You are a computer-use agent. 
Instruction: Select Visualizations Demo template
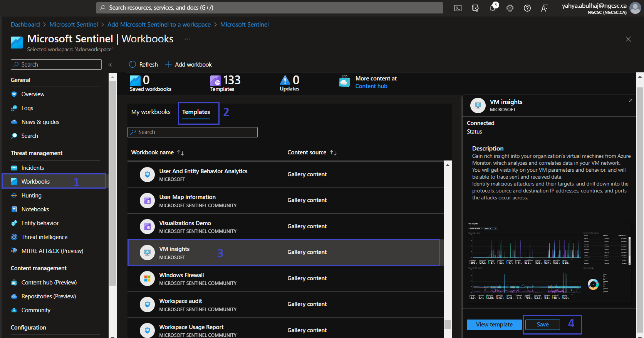[x=285, y=227]
